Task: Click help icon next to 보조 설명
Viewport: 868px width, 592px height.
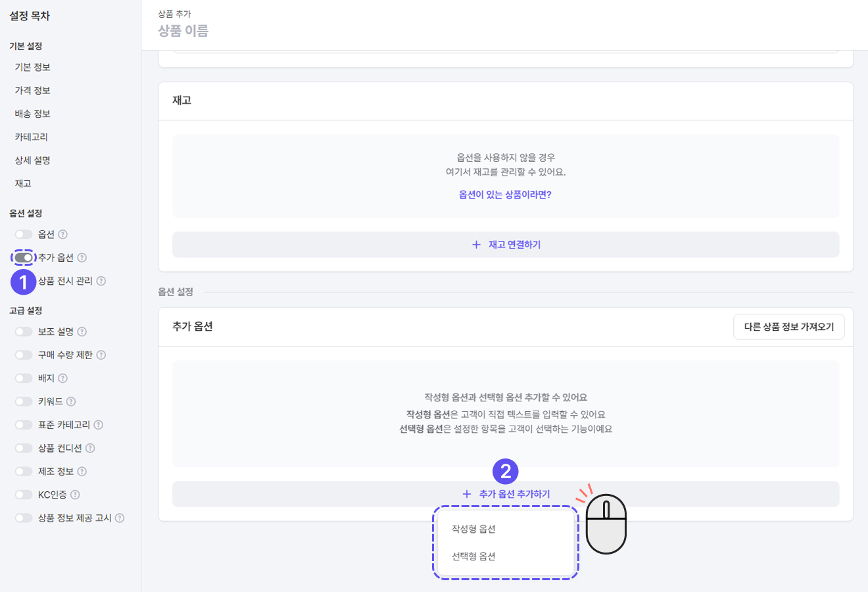Action: tap(82, 332)
